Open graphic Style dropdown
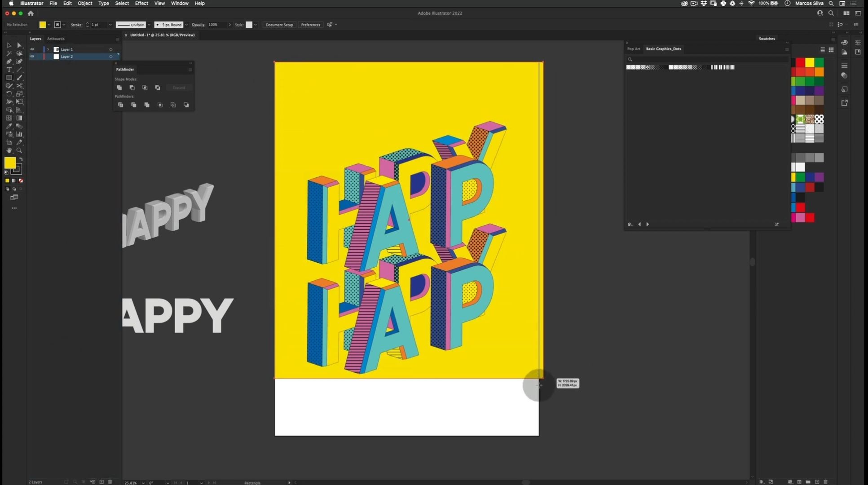This screenshot has width=868, height=485. pyautogui.click(x=256, y=25)
